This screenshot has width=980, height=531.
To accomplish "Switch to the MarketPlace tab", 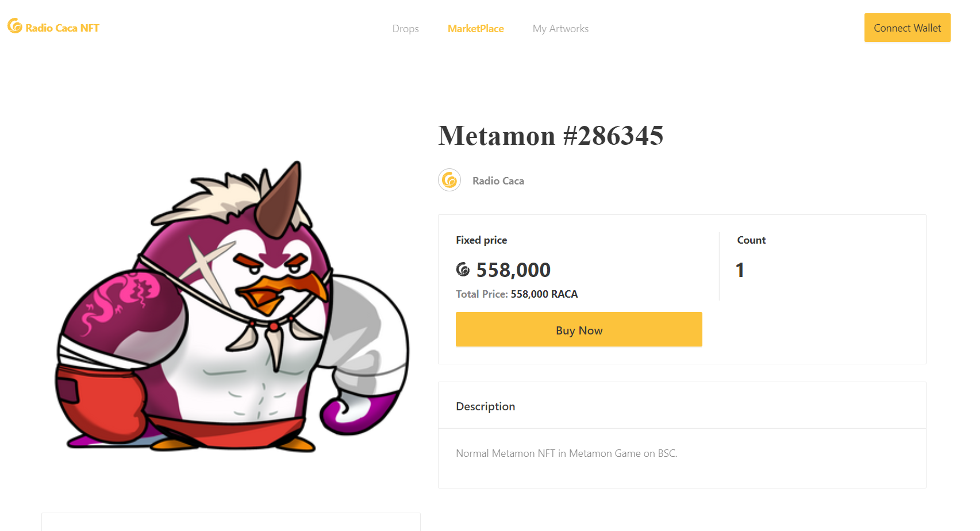I will click(475, 29).
